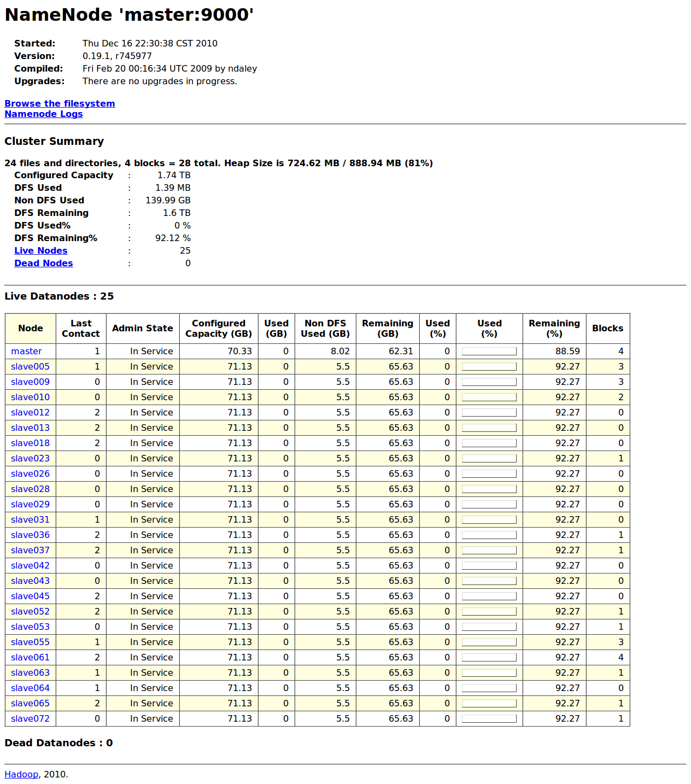Open datanode slave005
691x784 pixels.
(30, 366)
